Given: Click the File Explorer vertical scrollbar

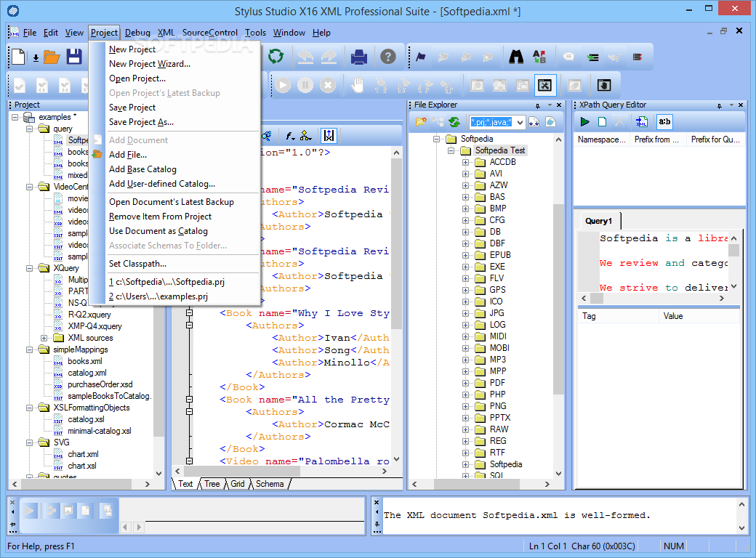Looking at the screenshot, I should click(558, 307).
